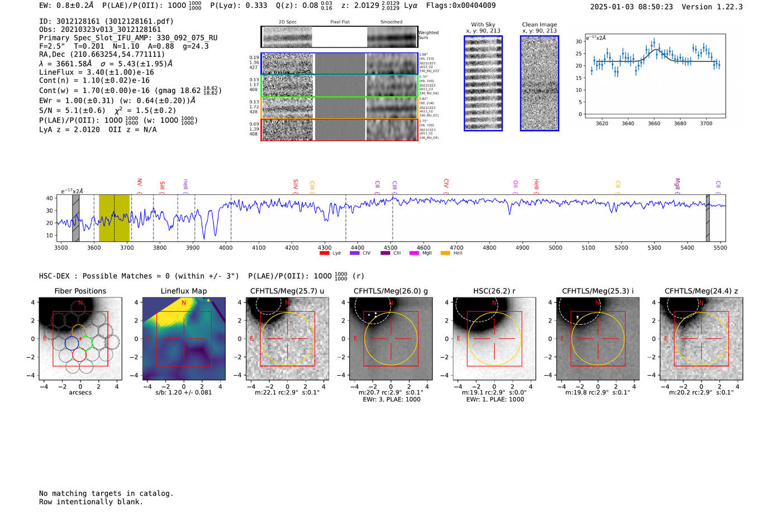Click the RA,Dec coordinates line

tap(102, 54)
